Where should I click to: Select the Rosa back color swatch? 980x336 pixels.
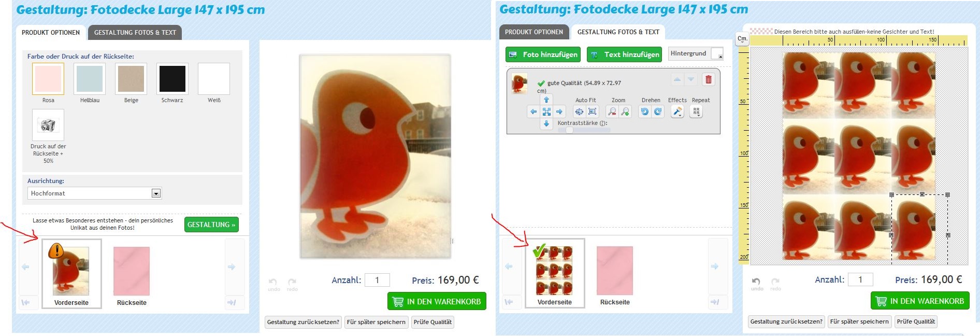coord(48,79)
